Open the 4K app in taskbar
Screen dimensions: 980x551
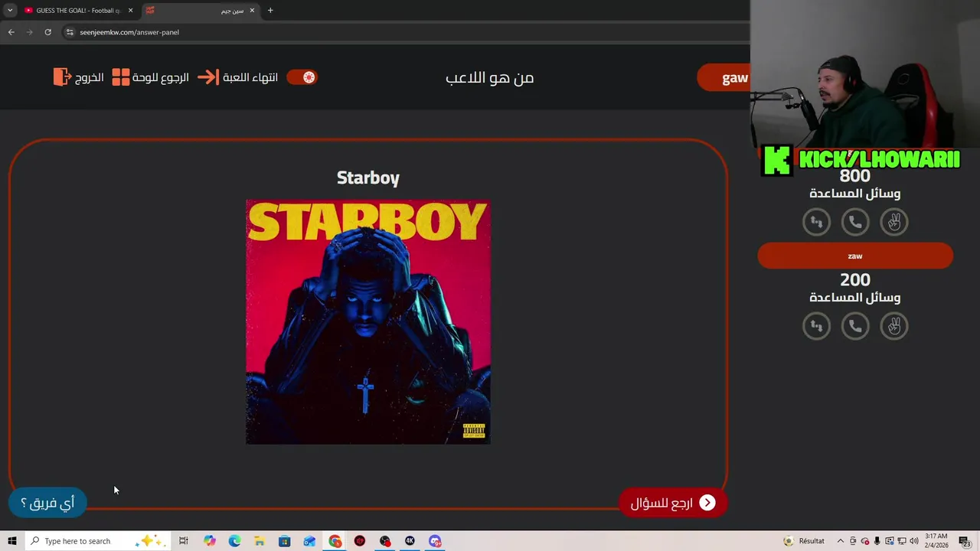pyautogui.click(x=410, y=541)
